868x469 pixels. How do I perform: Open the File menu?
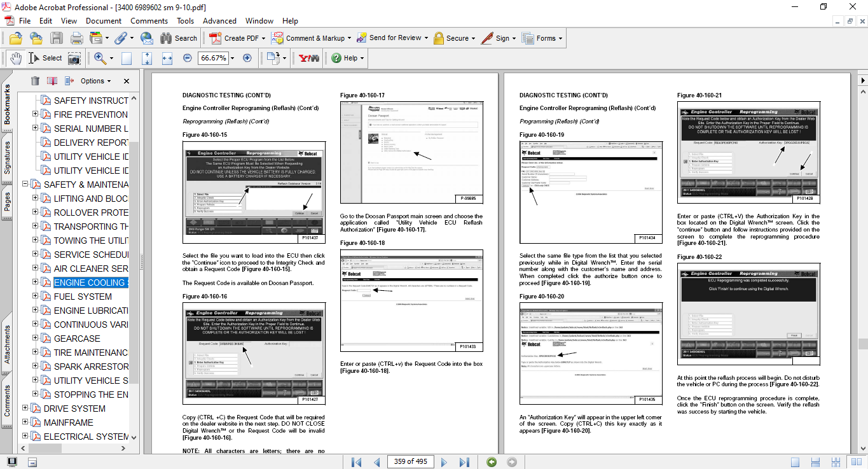(x=25, y=21)
